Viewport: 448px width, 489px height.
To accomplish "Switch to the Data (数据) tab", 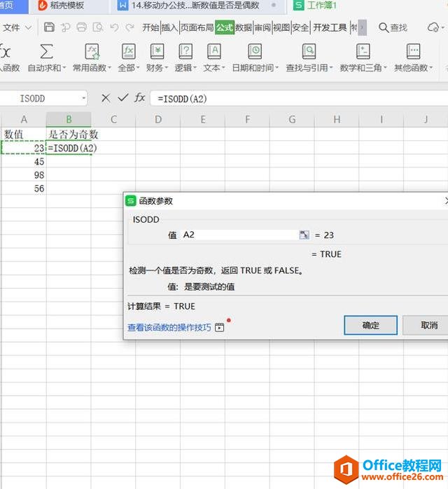I will coord(244,28).
